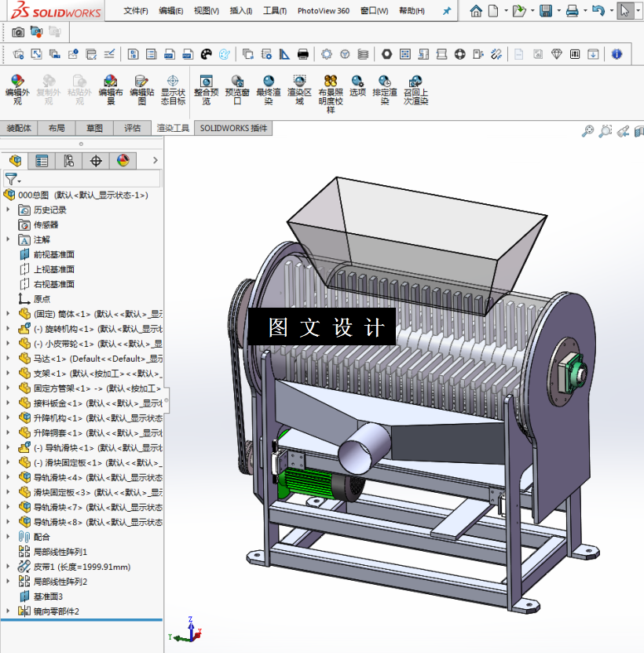
Task: Expand the 配合 mates folder
Action: point(8,536)
